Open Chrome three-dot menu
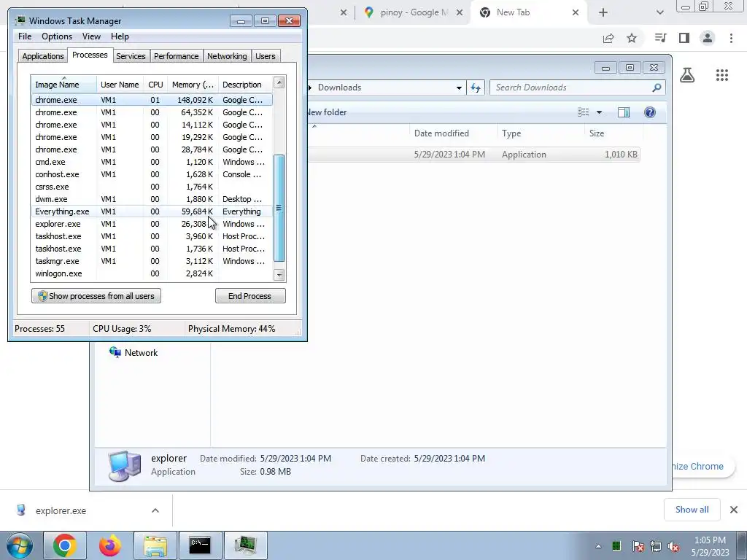This screenshot has width=747, height=560. tap(731, 38)
